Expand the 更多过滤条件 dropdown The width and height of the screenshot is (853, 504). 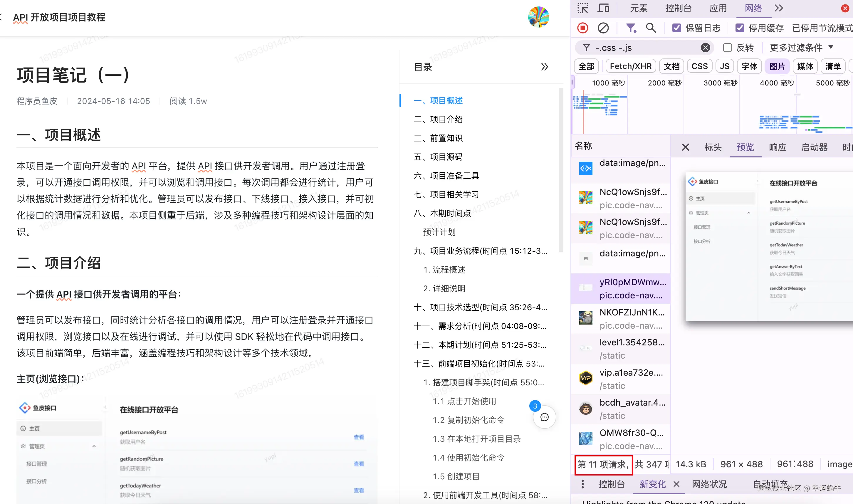point(801,48)
